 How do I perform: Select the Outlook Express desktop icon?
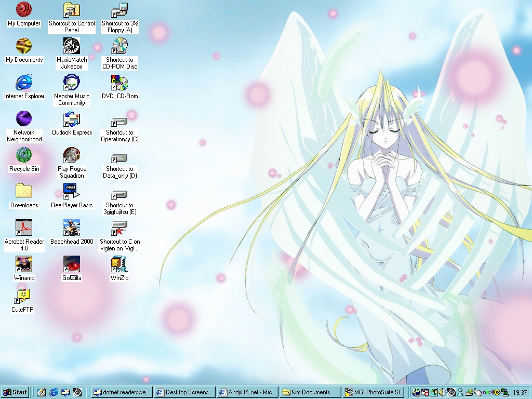pos(72,119)
